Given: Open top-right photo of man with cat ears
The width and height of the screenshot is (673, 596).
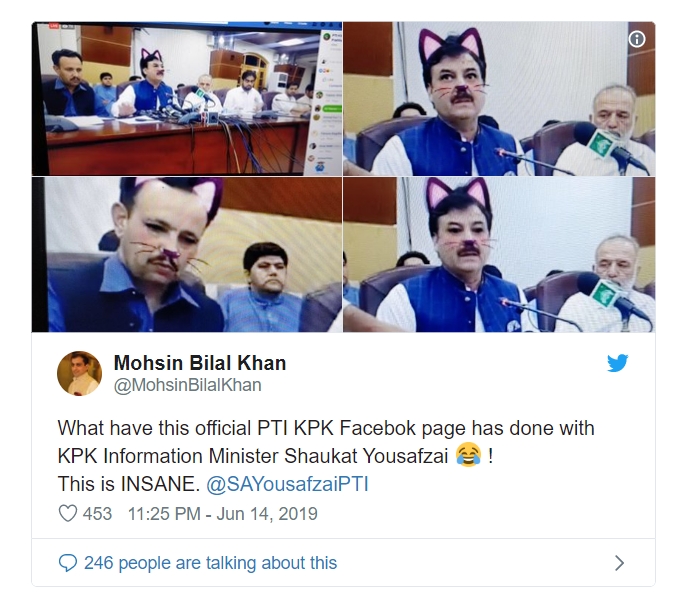Looking at the screenshot, I should 499,99.
